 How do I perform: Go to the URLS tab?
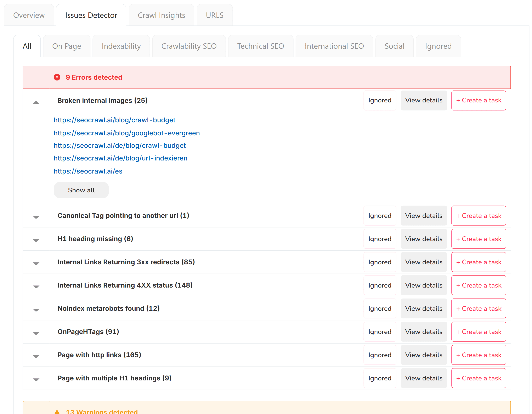click(215, 15)
